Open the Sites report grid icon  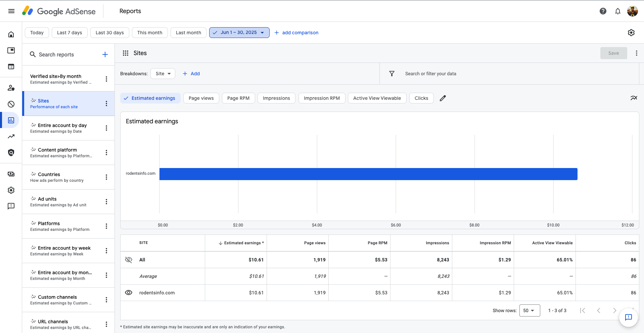pyautogui.click(x=126, y=53)
